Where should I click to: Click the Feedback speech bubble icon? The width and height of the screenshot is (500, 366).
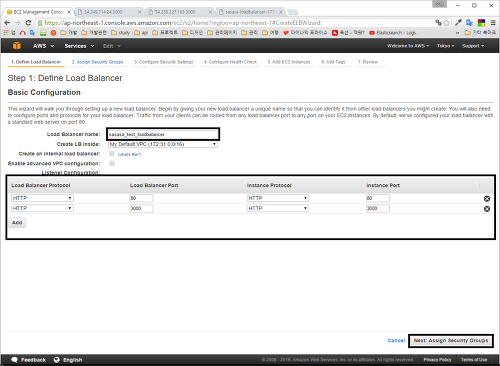coord(14,360)
